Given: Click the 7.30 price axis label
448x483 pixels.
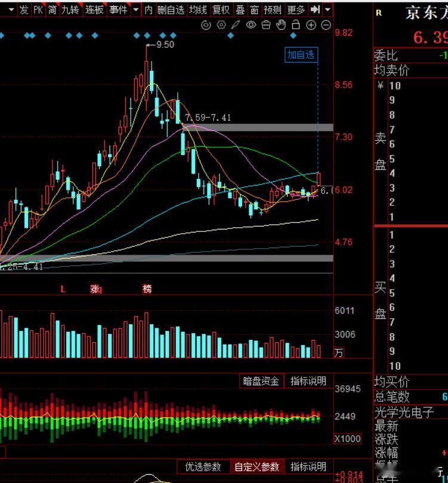Looking at the screenshot, I should [x=344, y=137].
